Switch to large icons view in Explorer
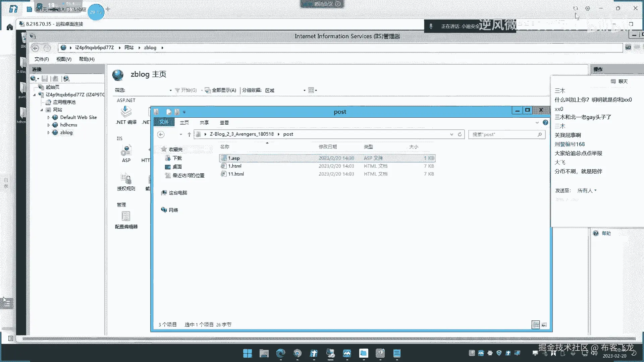This screenshot has height=362, width=644. pyautogui.click(x=544, y=325)
